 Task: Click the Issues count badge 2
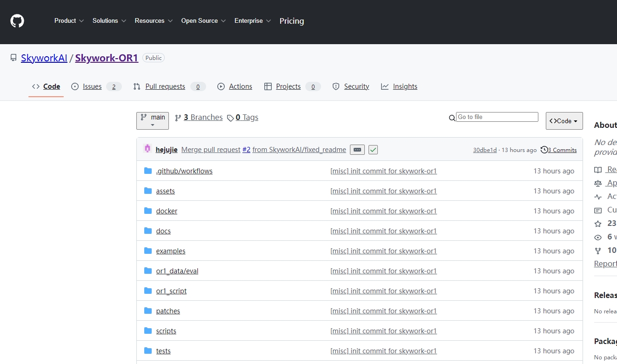114,86
